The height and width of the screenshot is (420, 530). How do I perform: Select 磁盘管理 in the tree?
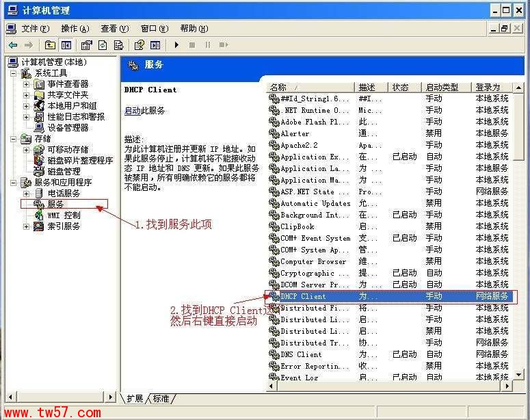64,172
